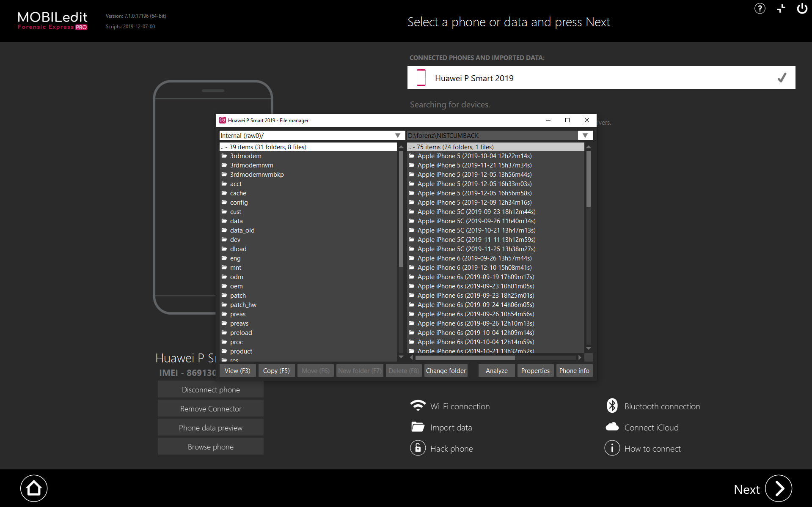Click the Hack phone link
The height and width of the screenshot is (507, 812).
click(x=451, y=449)
